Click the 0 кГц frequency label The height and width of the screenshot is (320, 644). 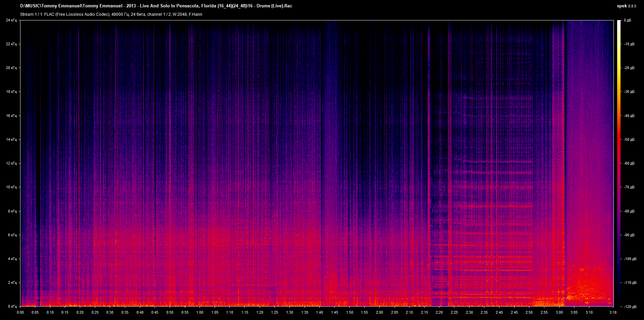(12, 307)
